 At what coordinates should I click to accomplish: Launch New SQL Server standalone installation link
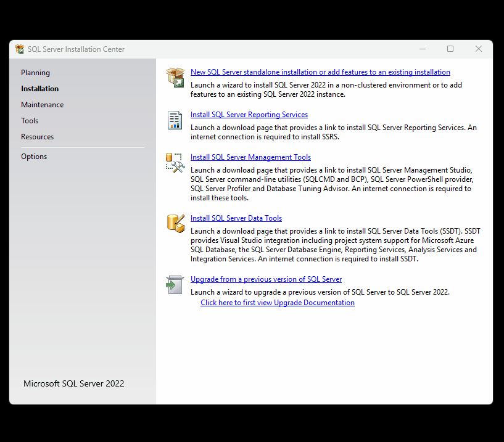[x=320, y=72]
